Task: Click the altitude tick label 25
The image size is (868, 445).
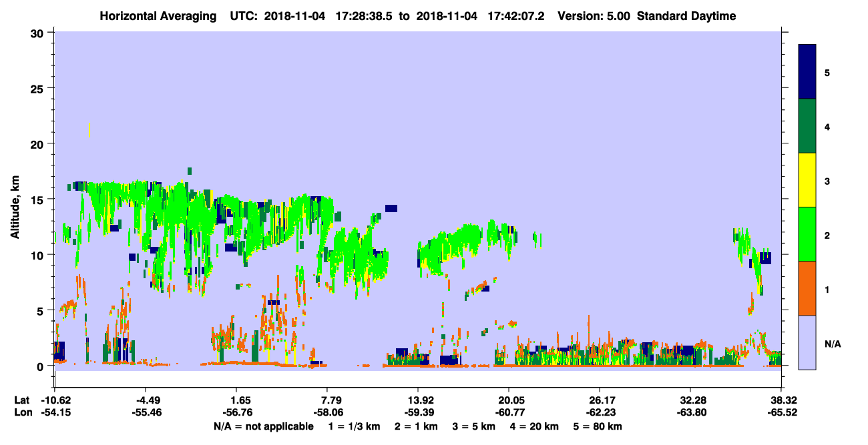Action: tap(39, 88)
